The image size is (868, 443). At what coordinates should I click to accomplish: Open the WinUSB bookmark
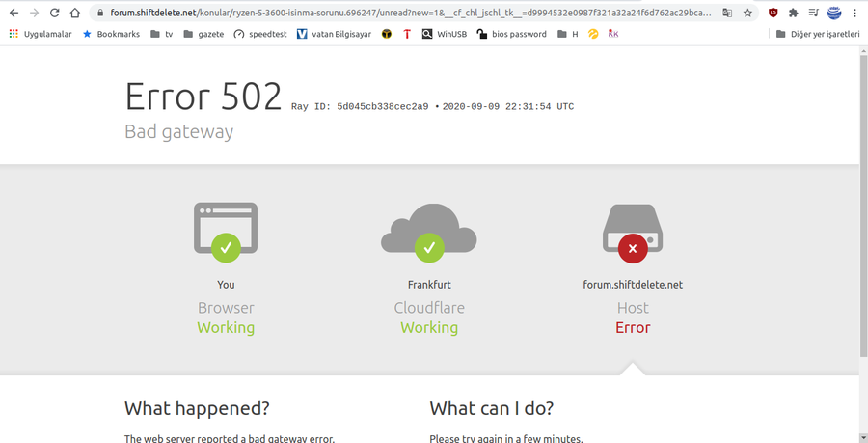[445, 34]
